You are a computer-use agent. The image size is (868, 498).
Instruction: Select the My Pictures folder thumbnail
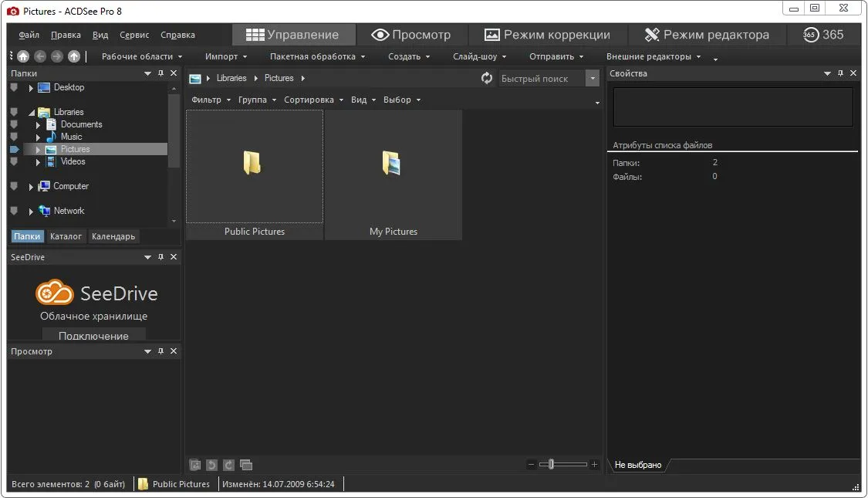tap(393, 175)
